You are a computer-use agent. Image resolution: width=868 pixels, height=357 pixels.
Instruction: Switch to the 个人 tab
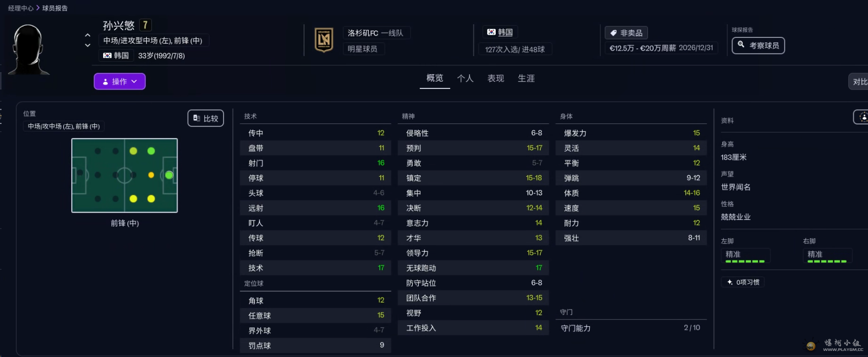click(465, 78)
